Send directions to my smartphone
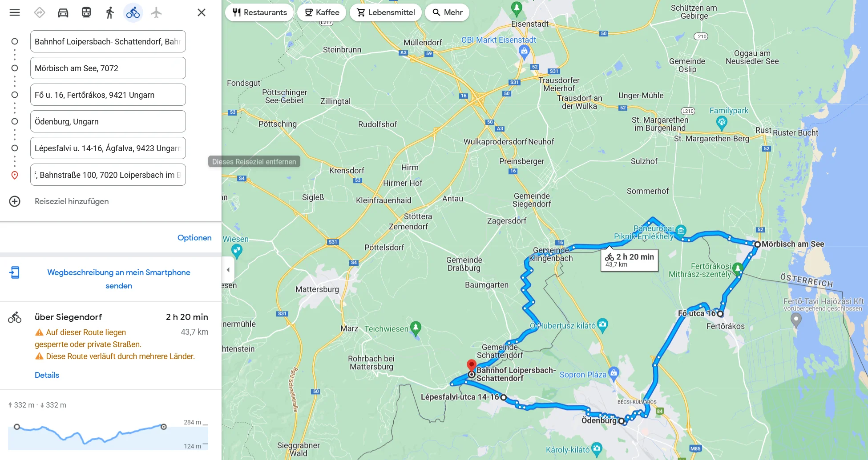Screen dimensions: 868x460 coord(119,279)
